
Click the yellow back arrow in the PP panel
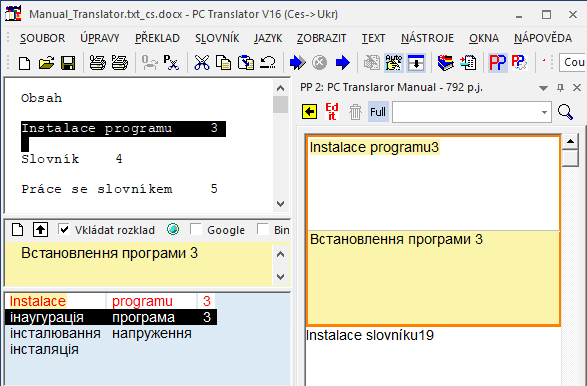pyautogui.click(x=310, y=112)
